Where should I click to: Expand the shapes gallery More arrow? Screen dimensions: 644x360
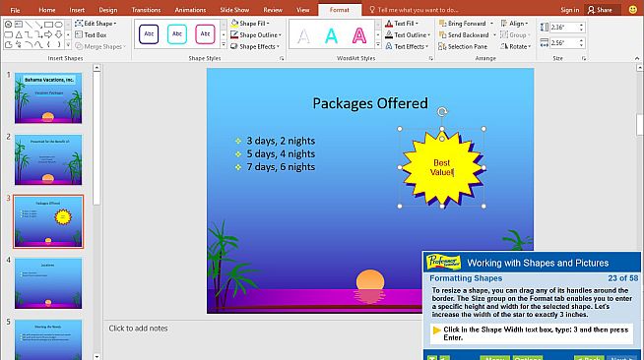(x=68, y=44)
